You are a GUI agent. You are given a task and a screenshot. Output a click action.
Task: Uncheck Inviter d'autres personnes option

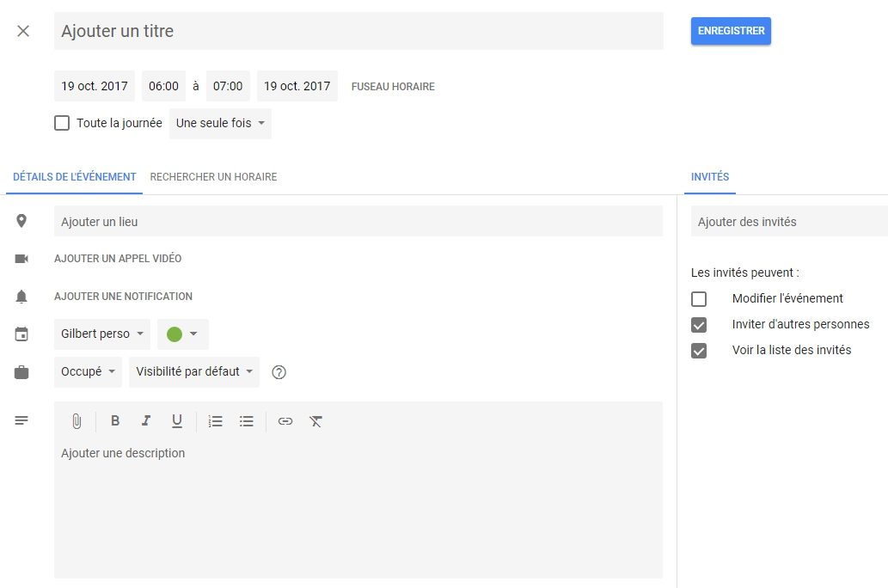click(x=699, y=325)
